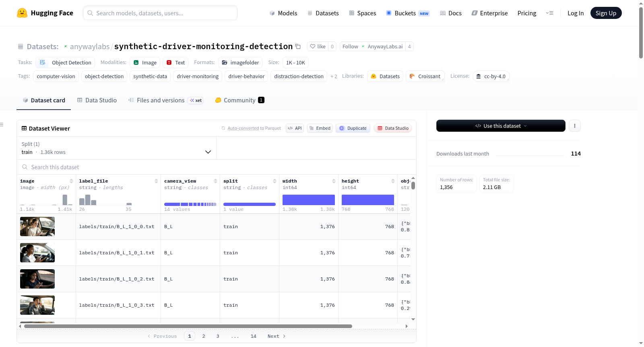Viewport: 644px width, 347px height.
Task: Click the Search this dataset field
Action: pos(217,167)
